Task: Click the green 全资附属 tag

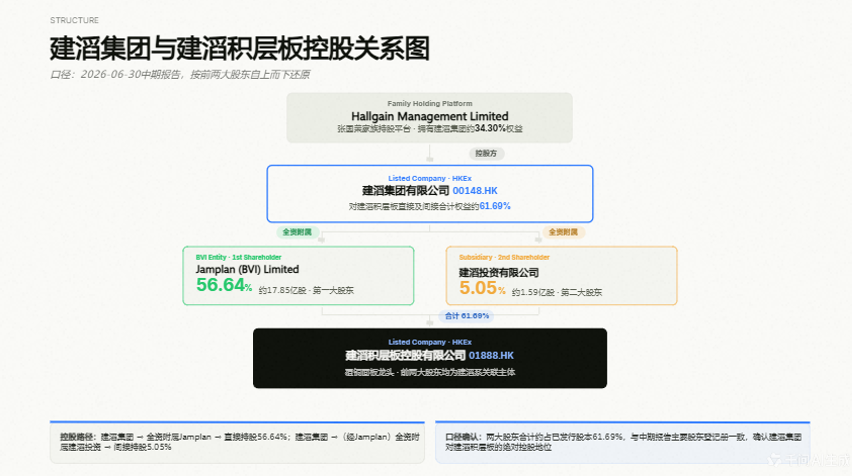Action: (297, 232)
